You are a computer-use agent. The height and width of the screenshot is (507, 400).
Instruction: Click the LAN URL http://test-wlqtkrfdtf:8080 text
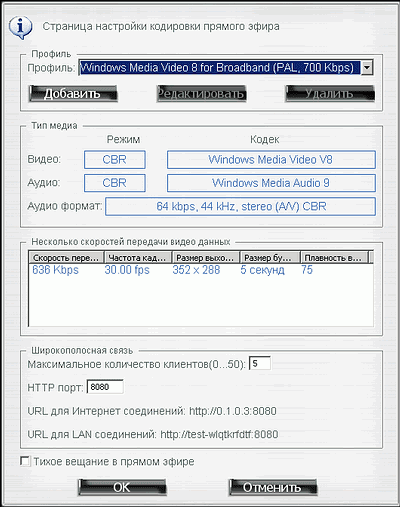point(219,434)
